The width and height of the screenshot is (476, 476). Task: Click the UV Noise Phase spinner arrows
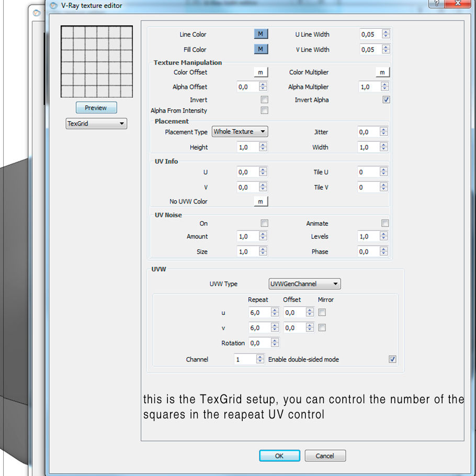click(x=384, y=252)
